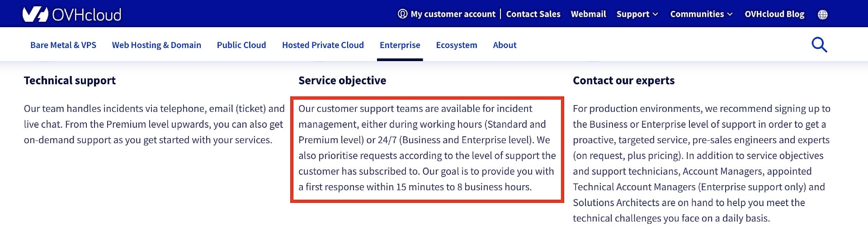Open the globe language selector
The image size is (868, 250).
coord(823,14)
